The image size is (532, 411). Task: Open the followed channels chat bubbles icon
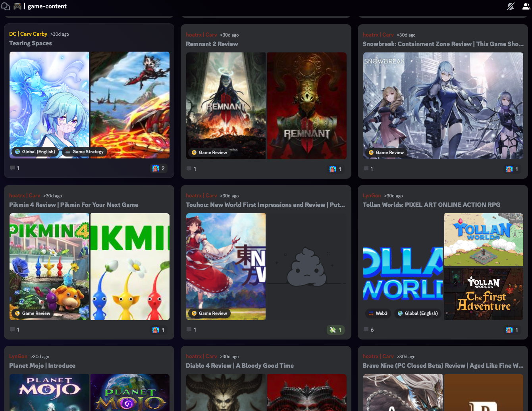[x=5, y=6]
